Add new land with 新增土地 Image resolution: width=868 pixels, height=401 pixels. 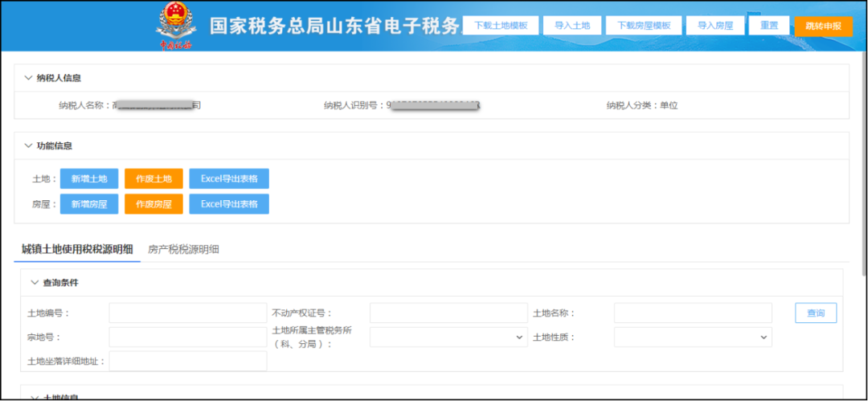click(x=89, y=179)
